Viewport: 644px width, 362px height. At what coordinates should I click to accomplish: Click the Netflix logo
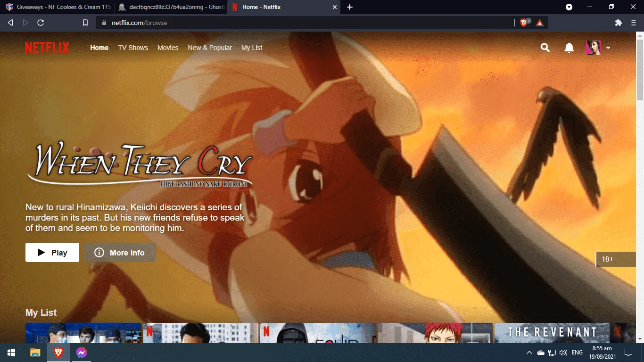click(x=47, y=48)
